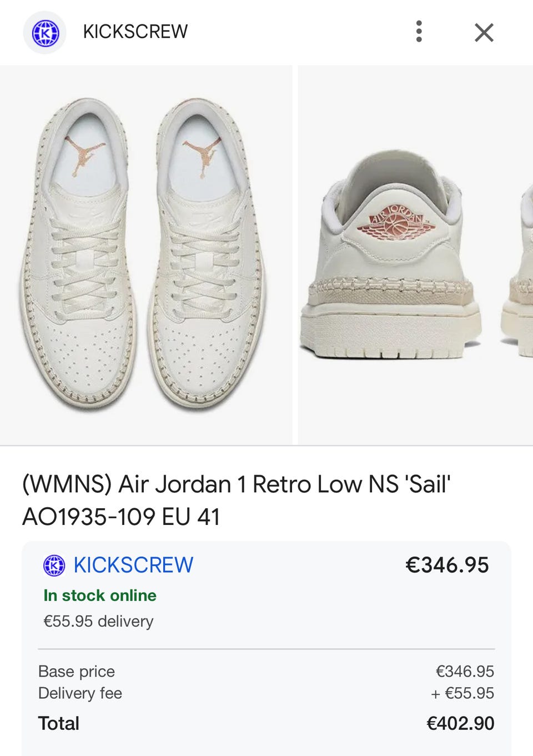
Task: Tap the Delivery fee label
Action: pyautogui.click(x=80, y=693)
